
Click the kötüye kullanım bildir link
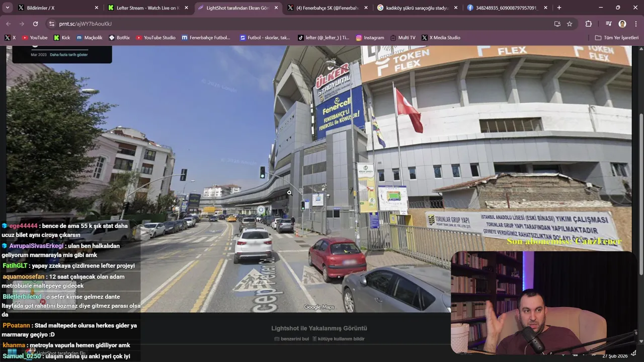click(x=338, y=339)
